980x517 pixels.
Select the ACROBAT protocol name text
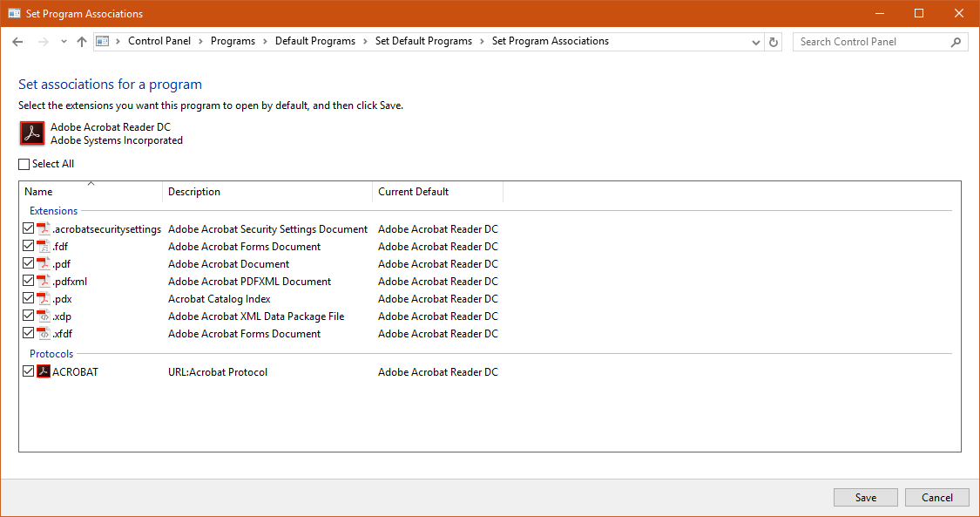(x=75, y=372)
